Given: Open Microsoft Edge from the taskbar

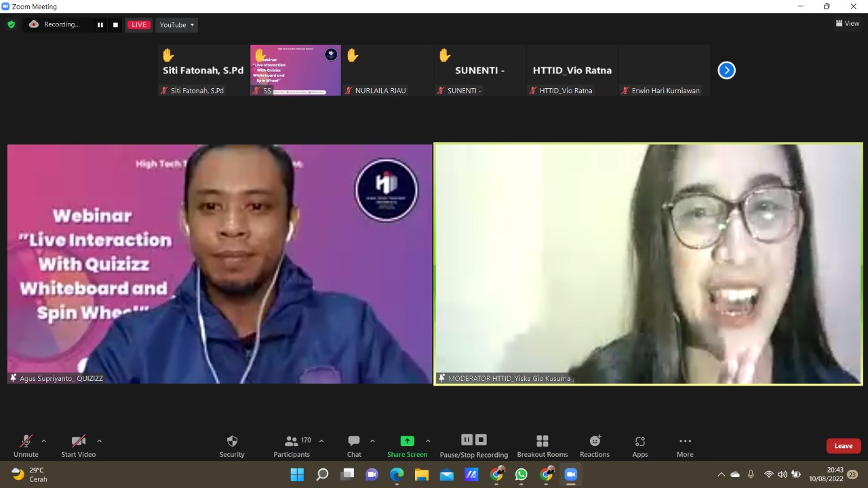Looking at the screenshot, I should (x=397, y=474).
